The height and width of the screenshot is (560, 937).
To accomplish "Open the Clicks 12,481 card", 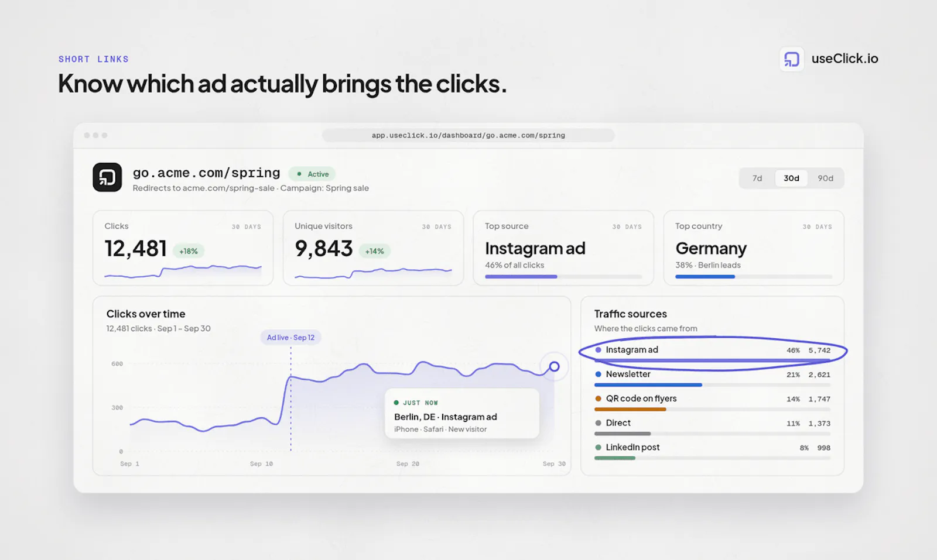I will [x=183, y=248].
